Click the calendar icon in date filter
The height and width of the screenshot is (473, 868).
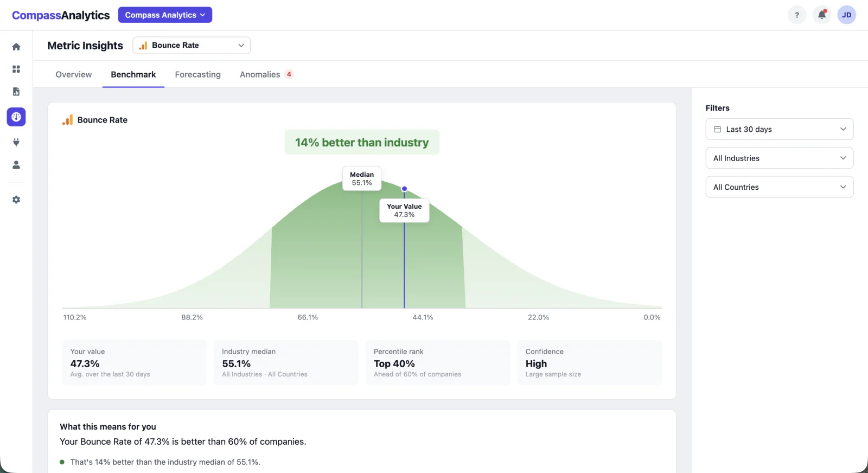click(717, 129)
